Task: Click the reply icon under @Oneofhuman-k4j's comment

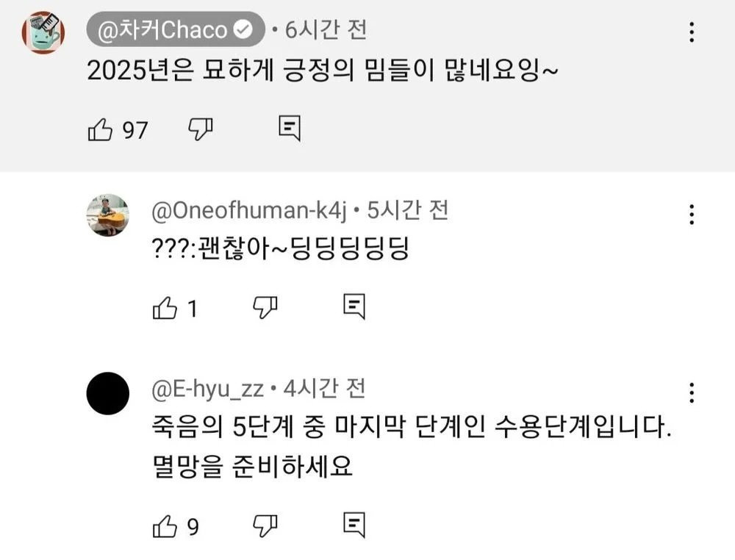Action: coord(354,306)
